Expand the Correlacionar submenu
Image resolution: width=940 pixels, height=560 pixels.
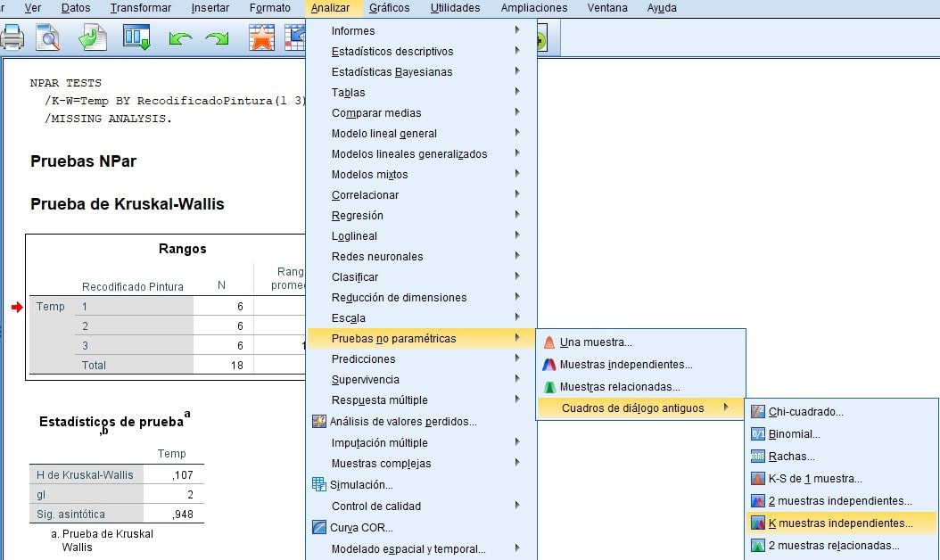click(421, 195)
